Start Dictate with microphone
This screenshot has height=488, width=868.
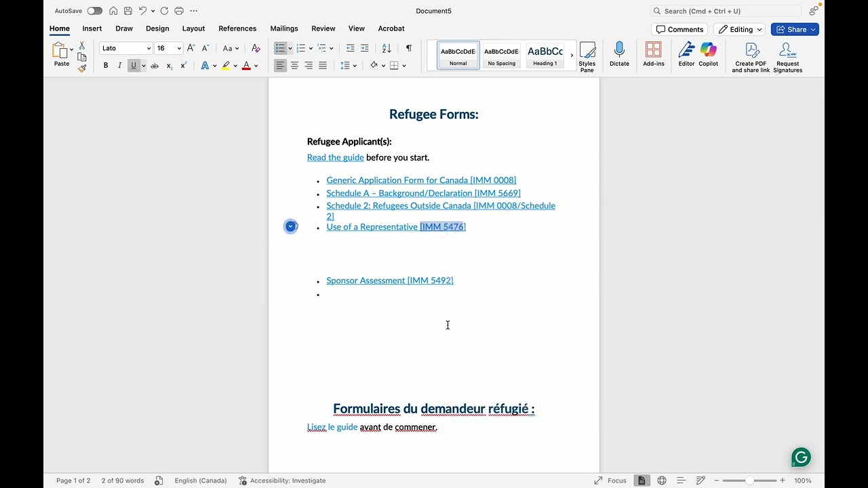[x=619, y=54]
